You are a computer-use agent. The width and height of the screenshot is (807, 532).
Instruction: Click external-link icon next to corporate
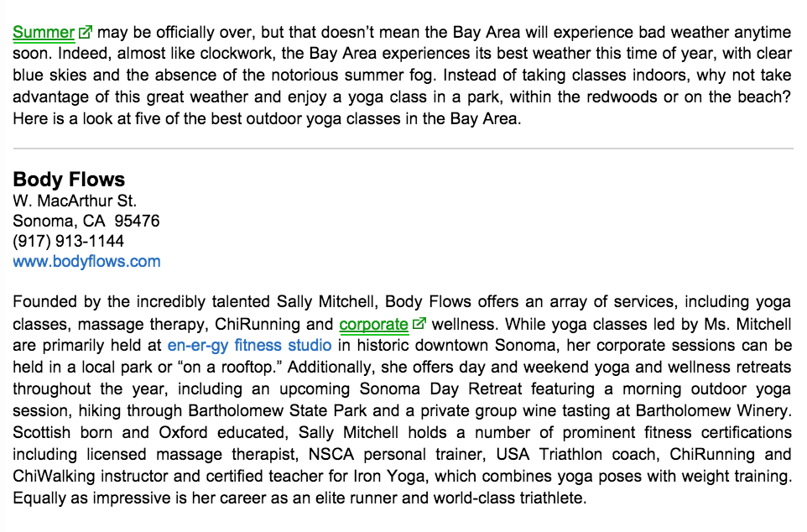[x=419, y=323]
